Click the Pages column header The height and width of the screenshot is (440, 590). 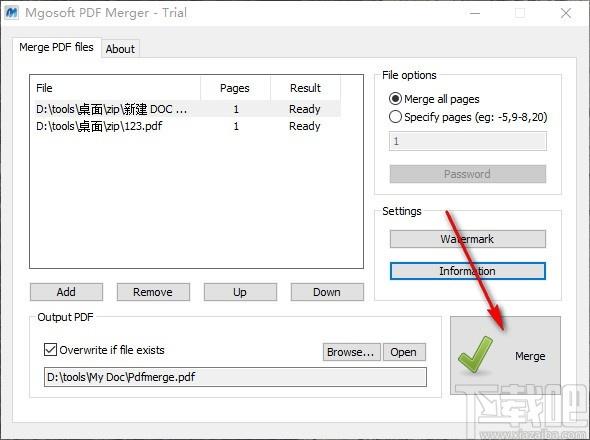(x=235, y=88)
